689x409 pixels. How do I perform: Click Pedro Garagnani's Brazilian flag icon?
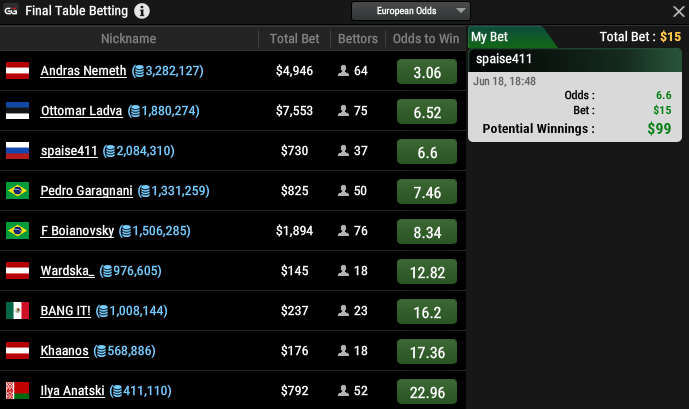pos(18,191)
